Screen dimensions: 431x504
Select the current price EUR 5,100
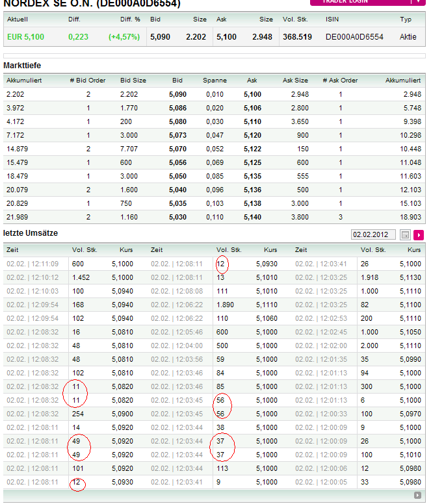tap(25, 37)
